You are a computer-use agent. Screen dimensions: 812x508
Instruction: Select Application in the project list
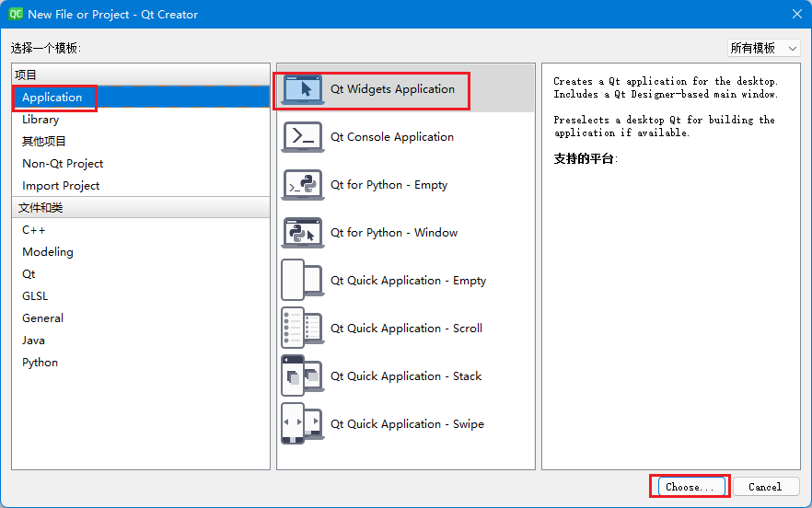click(141, 98)
